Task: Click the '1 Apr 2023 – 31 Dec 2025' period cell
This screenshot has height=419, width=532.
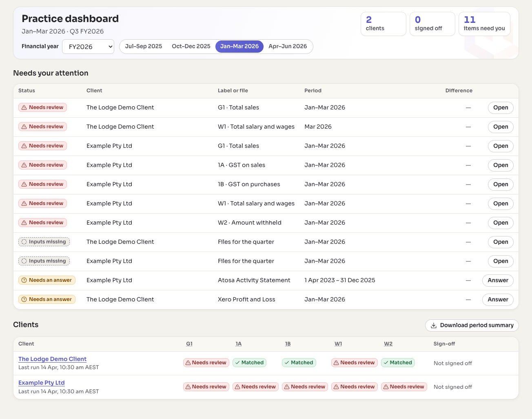Action: [340, 280]
